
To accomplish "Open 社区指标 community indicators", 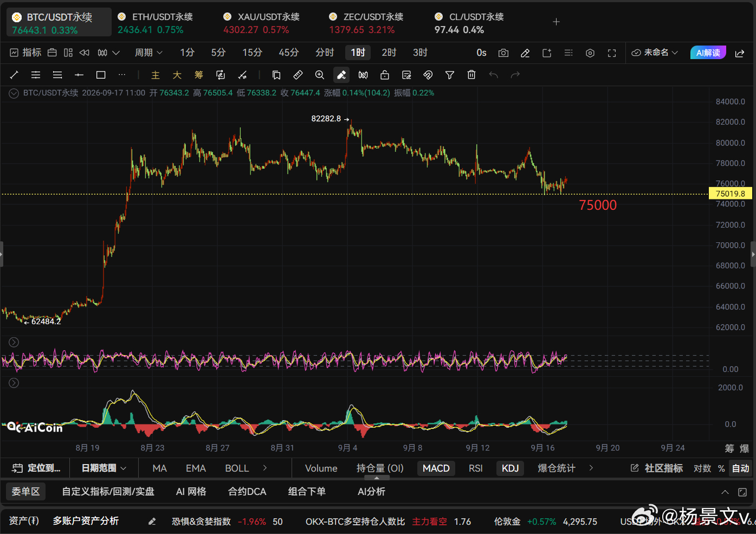I will [x=657, y=468].
